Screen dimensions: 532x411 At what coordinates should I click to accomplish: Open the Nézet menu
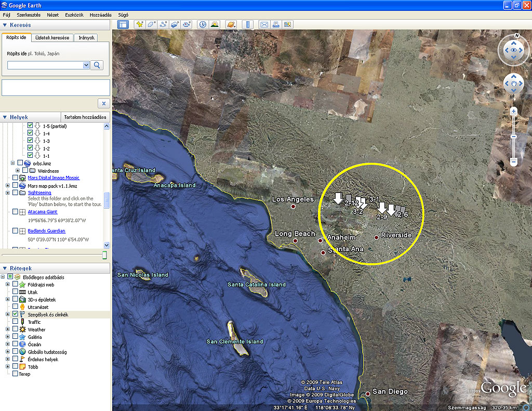click(52, 15)
